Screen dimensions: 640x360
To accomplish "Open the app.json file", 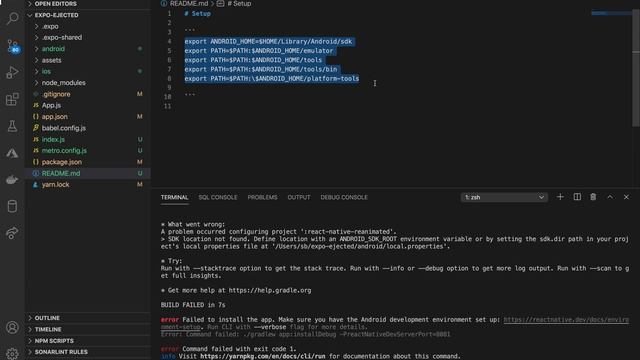I will [x=88, y=117].
